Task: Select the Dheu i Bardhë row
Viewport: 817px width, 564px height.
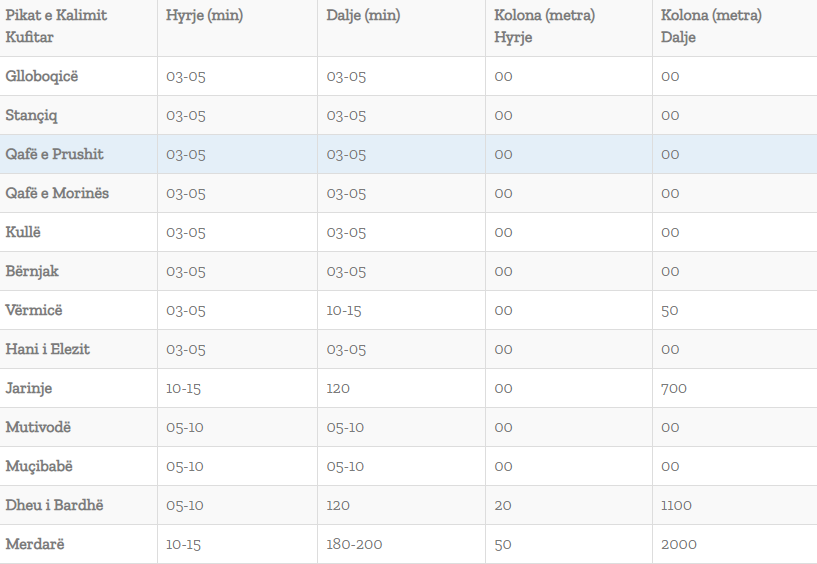Action: tap(54, 505)
